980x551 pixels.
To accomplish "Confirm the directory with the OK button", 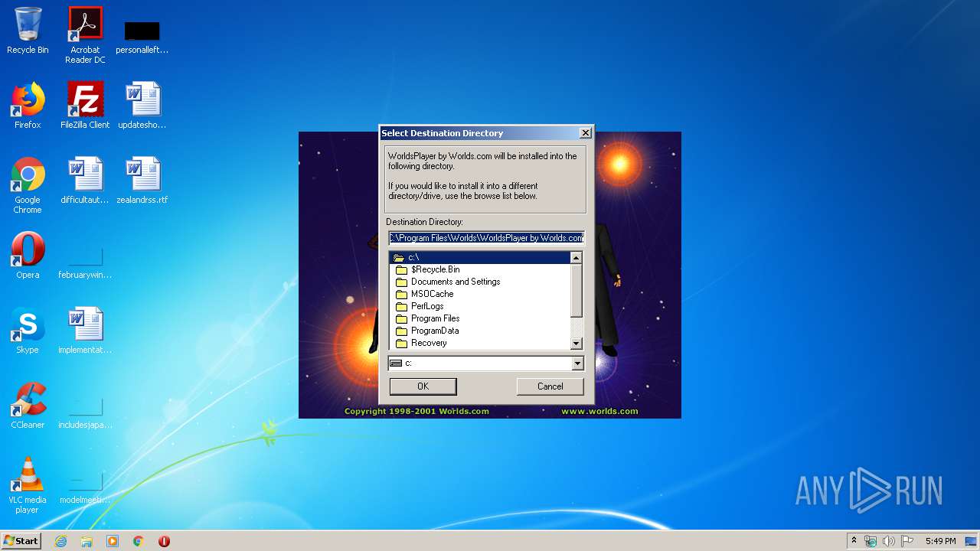I will (x=423, y=386).
